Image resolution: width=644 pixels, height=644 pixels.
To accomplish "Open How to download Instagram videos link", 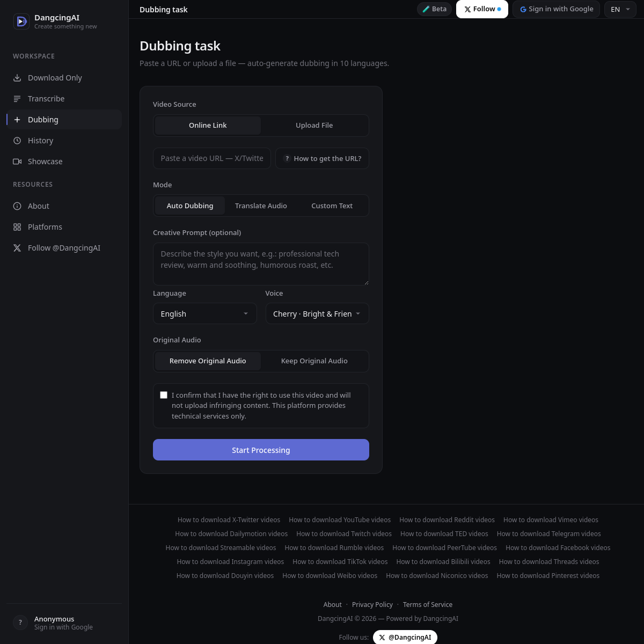I will [x=230, y=561].
